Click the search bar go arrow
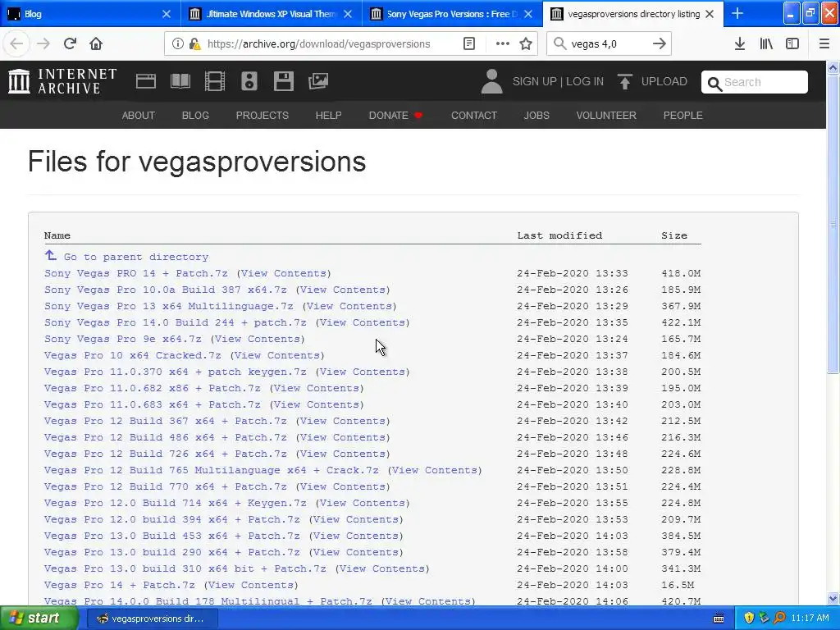The width and height of the screenshot is (840, 630). point(660,44)
